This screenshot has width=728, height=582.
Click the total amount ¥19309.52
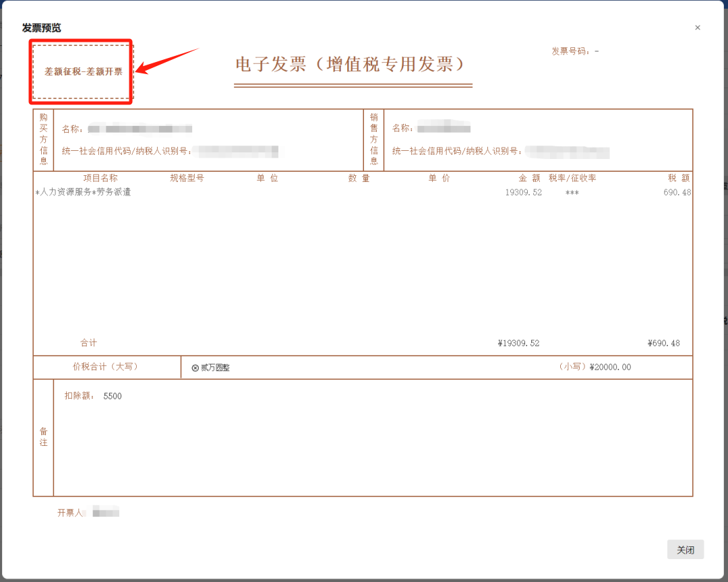pos(518,343)
